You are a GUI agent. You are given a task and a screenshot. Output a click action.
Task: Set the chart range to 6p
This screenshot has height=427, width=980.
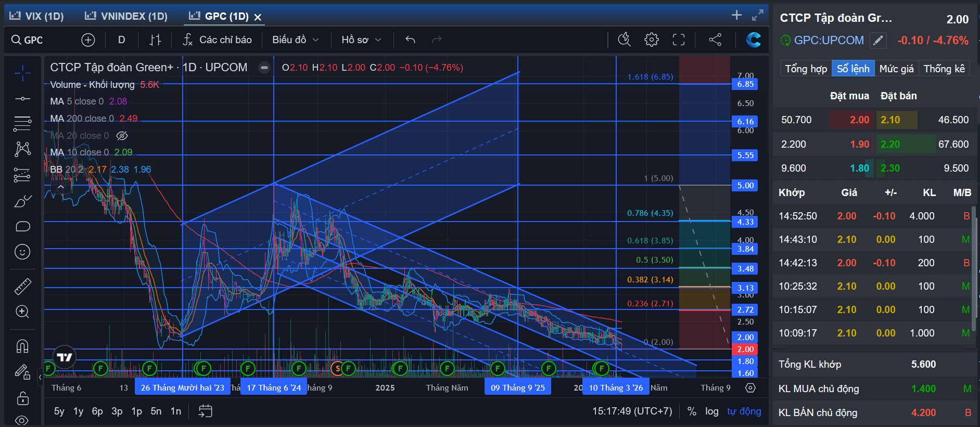click(97, 411)
